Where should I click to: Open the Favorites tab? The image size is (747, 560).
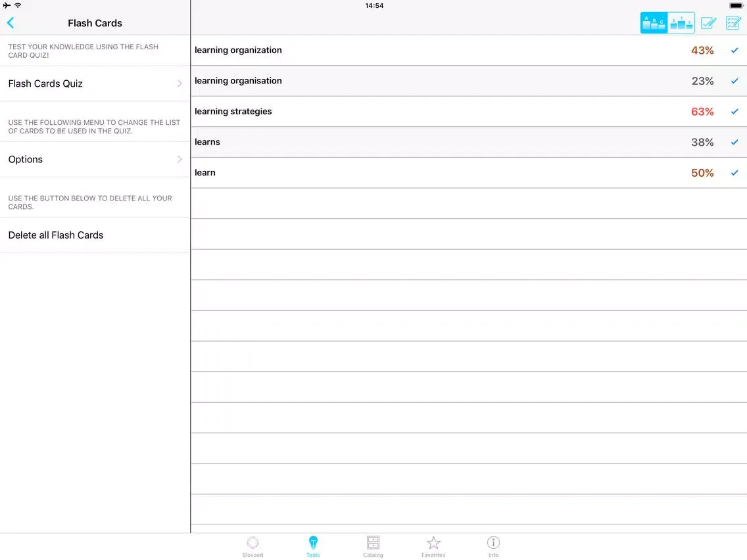433,547
